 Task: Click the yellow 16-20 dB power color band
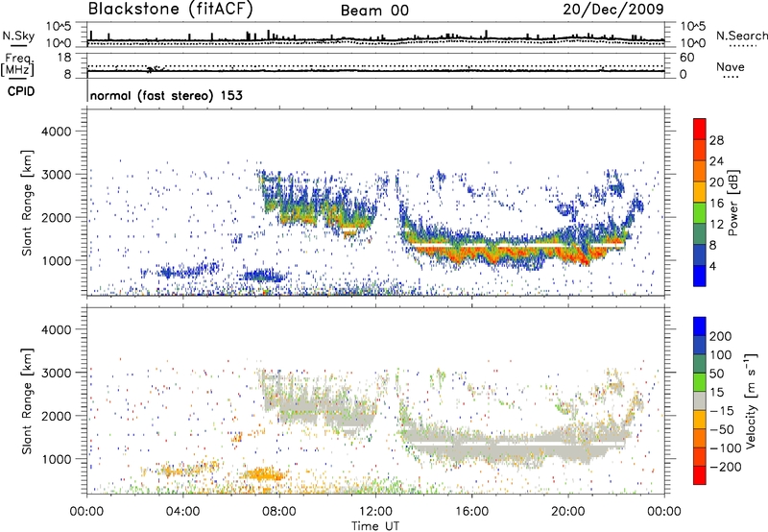click(x=700, y=192)
